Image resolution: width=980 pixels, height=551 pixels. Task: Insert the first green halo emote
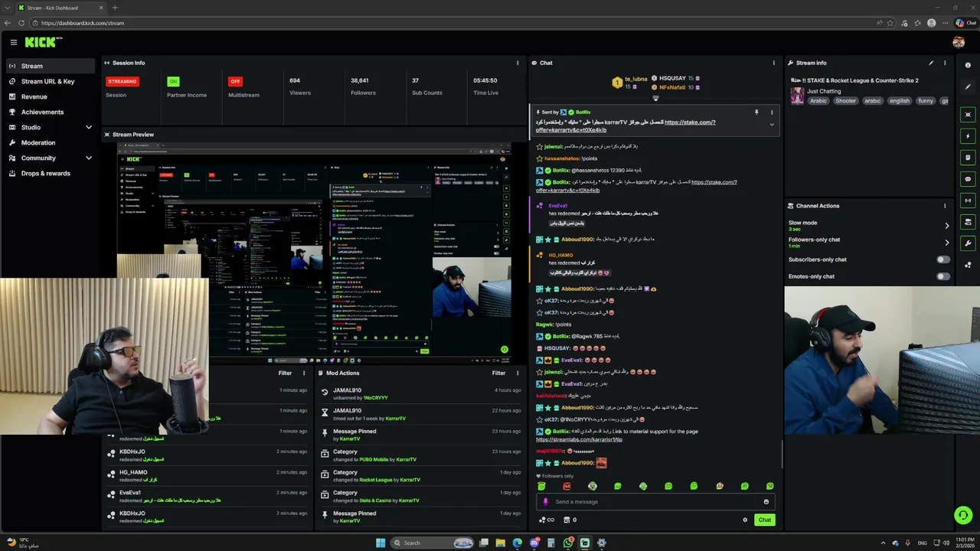pyautogui.click(x=541, y=486)
